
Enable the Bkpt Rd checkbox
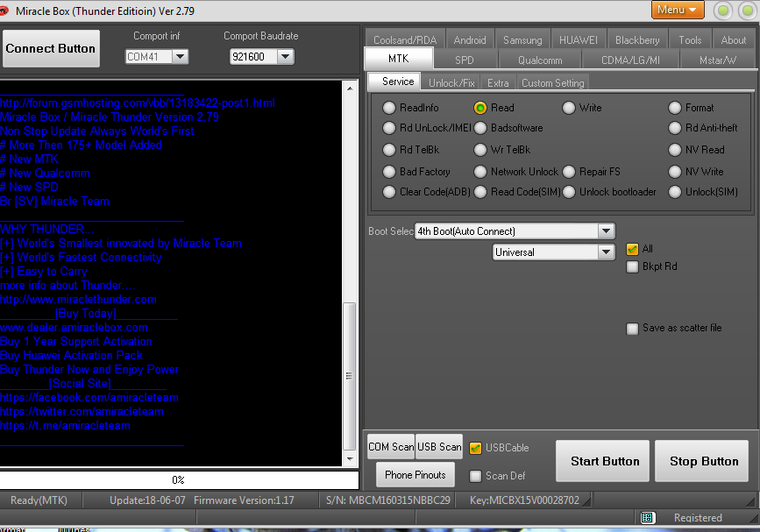(632, 266)
